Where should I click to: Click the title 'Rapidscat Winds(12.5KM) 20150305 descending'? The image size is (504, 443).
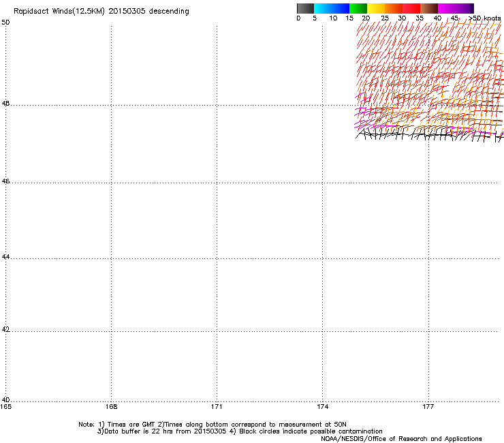101,12
